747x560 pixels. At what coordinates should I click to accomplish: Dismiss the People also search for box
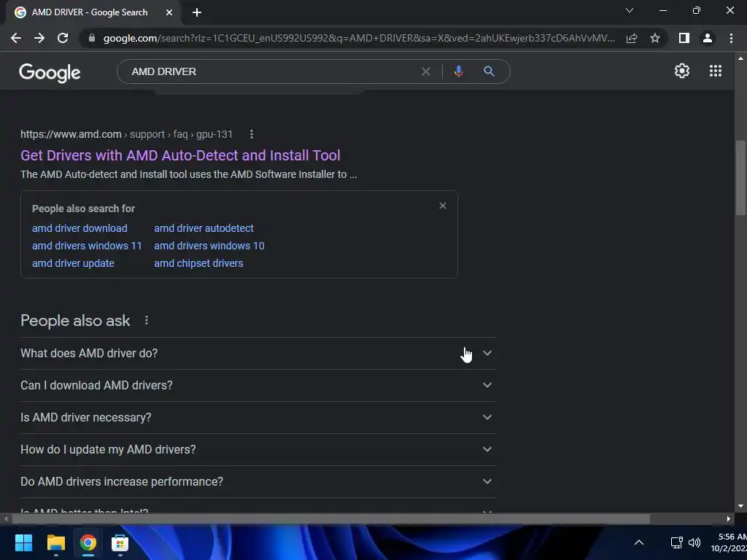[443, 206]
